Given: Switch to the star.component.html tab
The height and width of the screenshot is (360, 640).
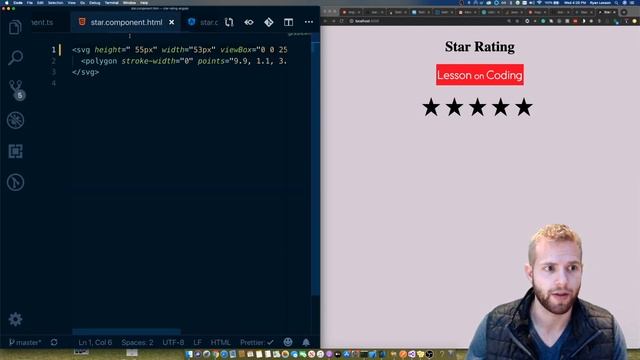Looking at the screenshot, I should [126, 22].
